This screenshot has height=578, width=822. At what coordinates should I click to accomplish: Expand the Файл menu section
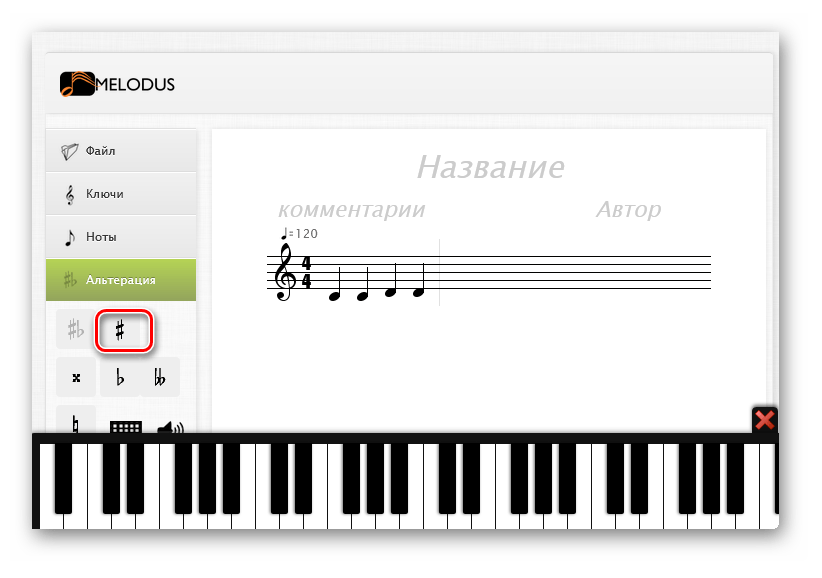[x=121, y=151]
